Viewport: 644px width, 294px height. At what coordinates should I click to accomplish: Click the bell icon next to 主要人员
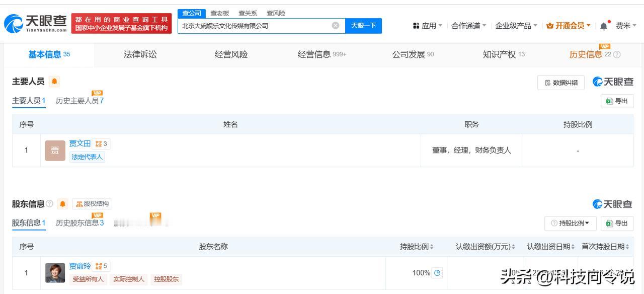[54, 82]
